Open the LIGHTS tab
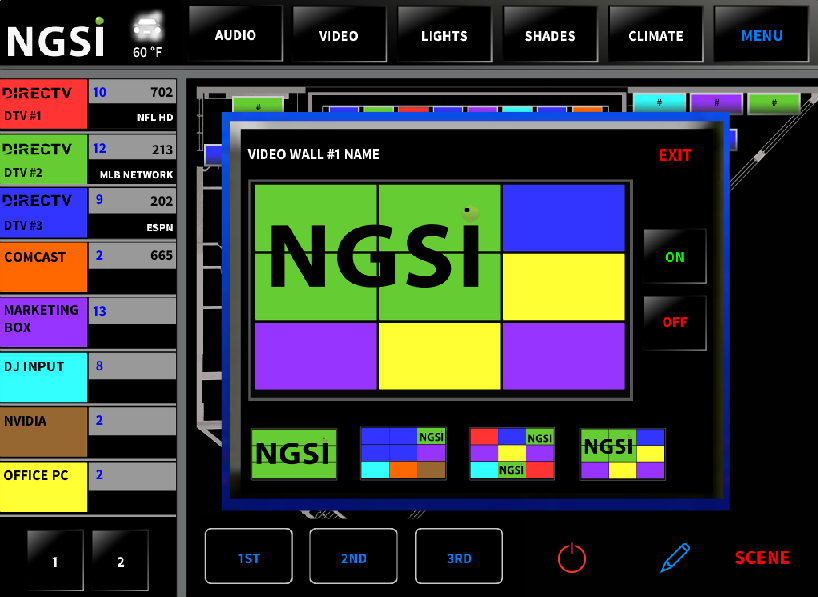This screenshot has height=597, width=818. (x=444, y=35)
